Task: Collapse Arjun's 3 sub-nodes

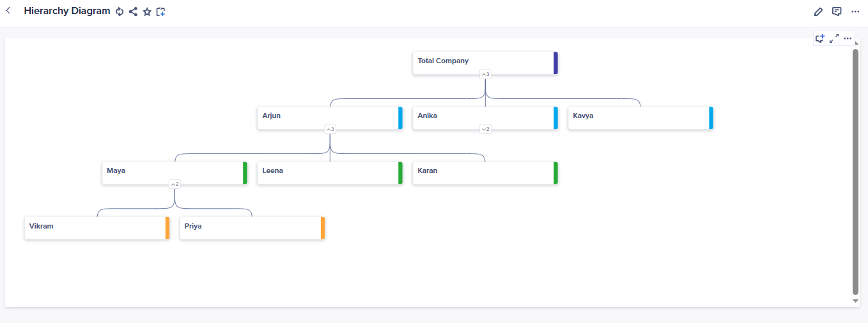Action: click(x=330, y=129)
